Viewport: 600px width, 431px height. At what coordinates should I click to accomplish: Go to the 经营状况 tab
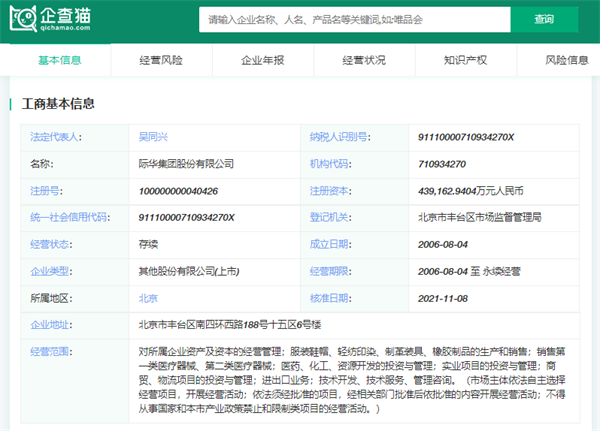[x=364, y=60]
